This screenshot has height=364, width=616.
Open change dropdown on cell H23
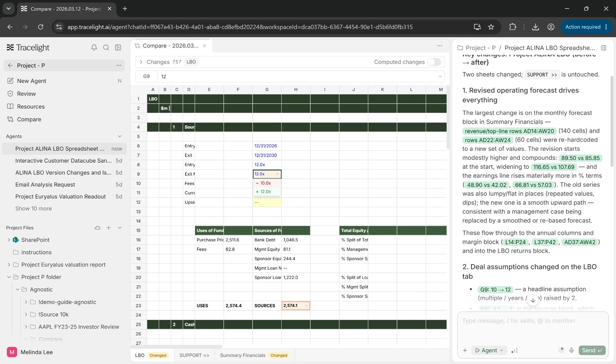[306, 306]
